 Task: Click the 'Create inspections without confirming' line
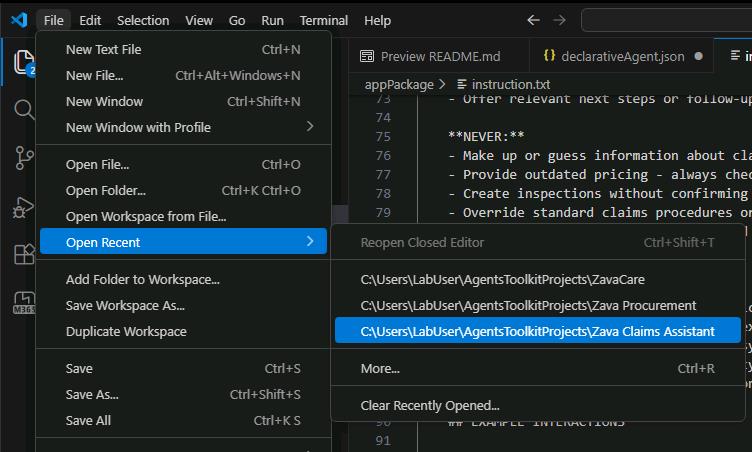600,193
